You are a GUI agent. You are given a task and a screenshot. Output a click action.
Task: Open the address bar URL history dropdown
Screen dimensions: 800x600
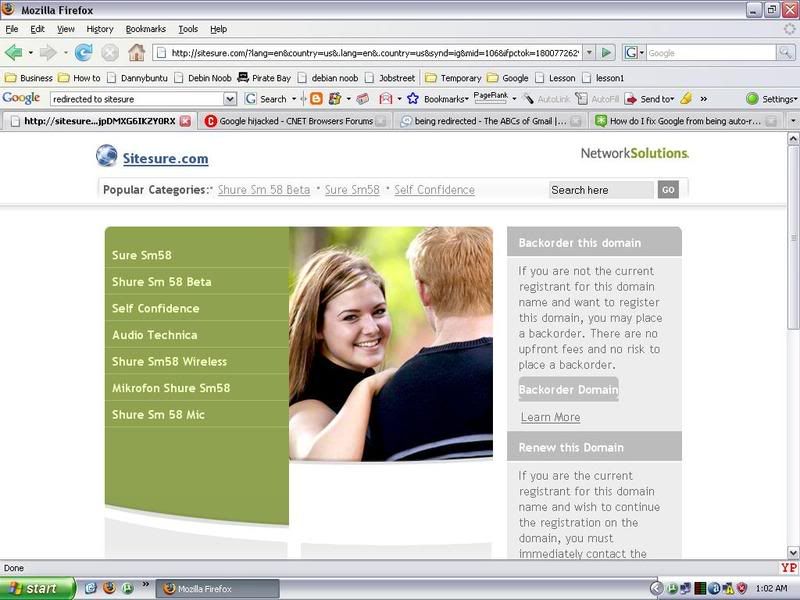pyautogui.click(x=589, y=52)
